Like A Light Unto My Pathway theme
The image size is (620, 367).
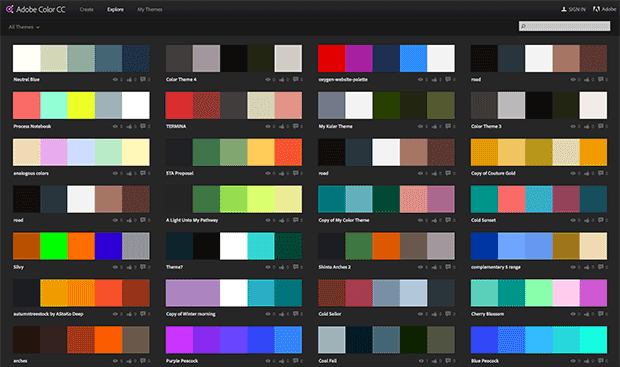tap(282, 220)
